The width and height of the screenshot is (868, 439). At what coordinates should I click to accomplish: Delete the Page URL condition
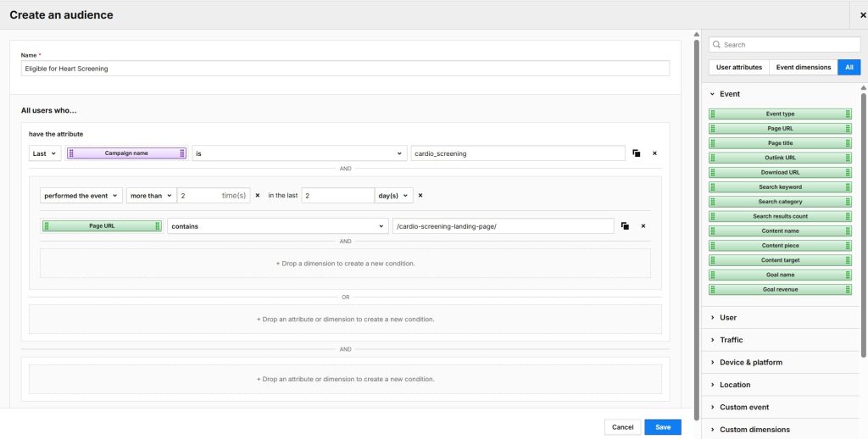click(x=643, y=226)
